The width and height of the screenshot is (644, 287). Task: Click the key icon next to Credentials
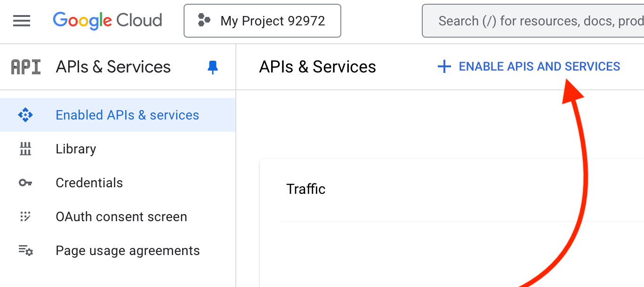[x=25, y=183]
